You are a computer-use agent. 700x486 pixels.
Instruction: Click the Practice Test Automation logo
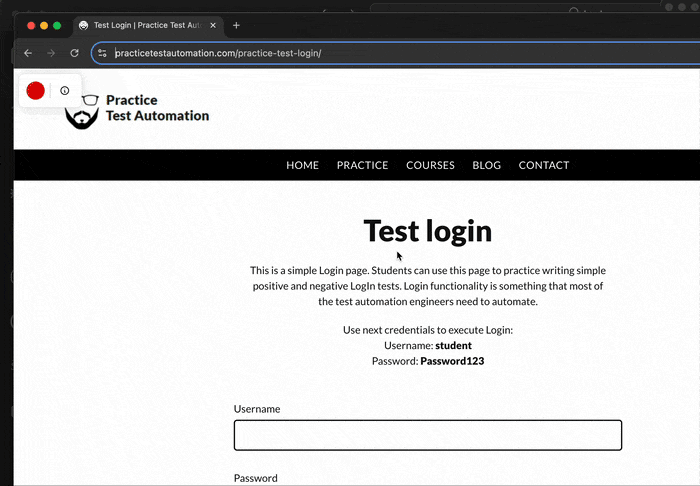(x=138, y=108)
